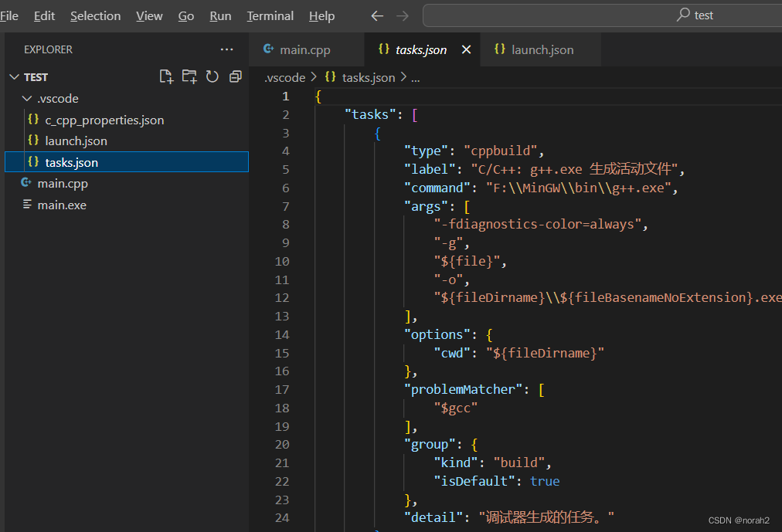Click the launch.json braces icon in explorer
The image size is (782, 532).
click(x=33, y=141)
